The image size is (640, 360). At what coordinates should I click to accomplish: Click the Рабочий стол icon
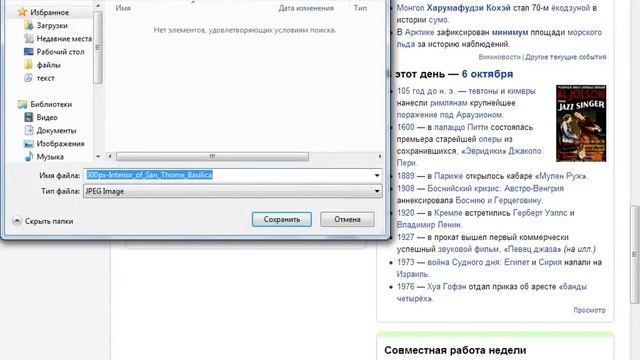[28, 51]
